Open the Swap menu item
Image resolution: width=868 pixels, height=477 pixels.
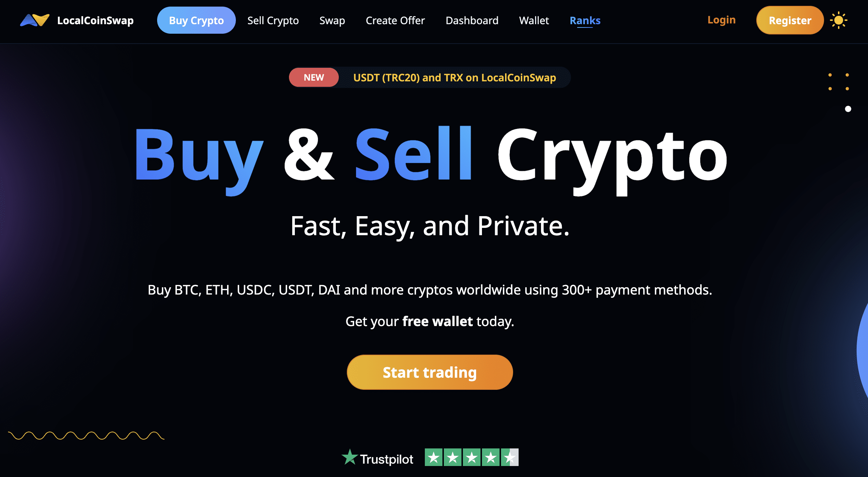(x=333, y=21)
